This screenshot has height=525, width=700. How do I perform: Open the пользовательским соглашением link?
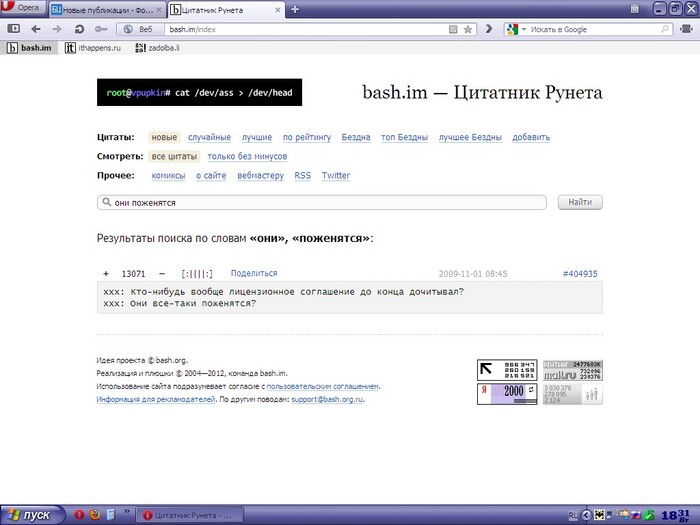pyautogui.click(x=322, y=386)
